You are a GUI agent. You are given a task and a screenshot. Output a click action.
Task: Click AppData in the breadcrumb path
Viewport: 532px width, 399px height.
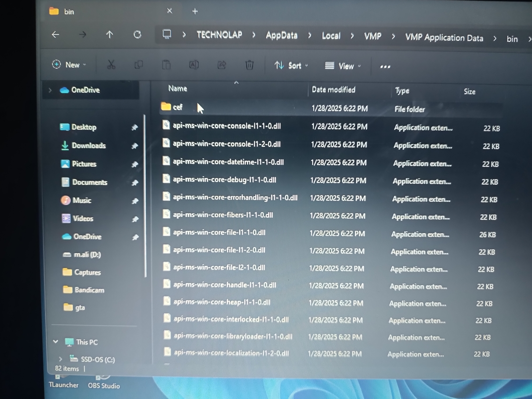[x=282, y=36]
